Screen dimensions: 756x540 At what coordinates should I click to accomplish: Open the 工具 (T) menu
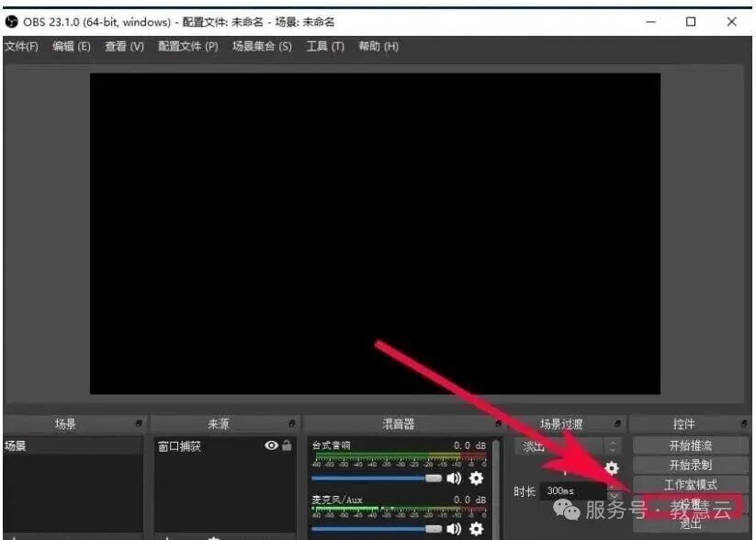(x=325, y=47)
